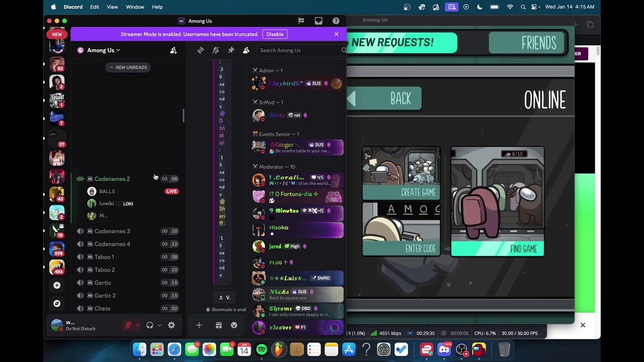Collapse the Admin role group header
Screen dimensions: 644x362
(267, 70)
